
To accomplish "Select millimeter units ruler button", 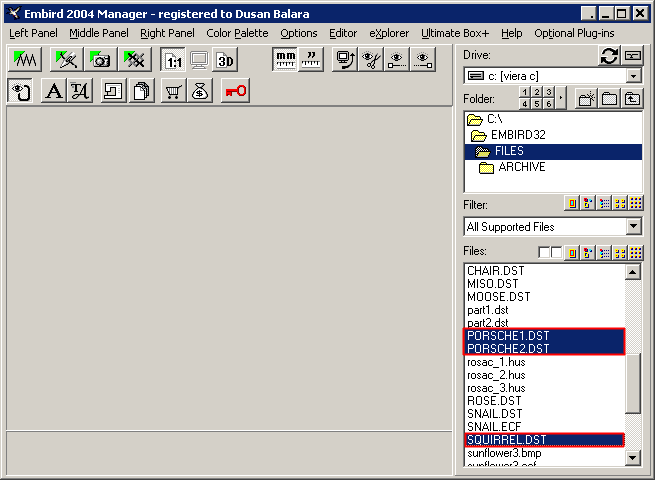I will pyautogui.click(x=285, y=60).
